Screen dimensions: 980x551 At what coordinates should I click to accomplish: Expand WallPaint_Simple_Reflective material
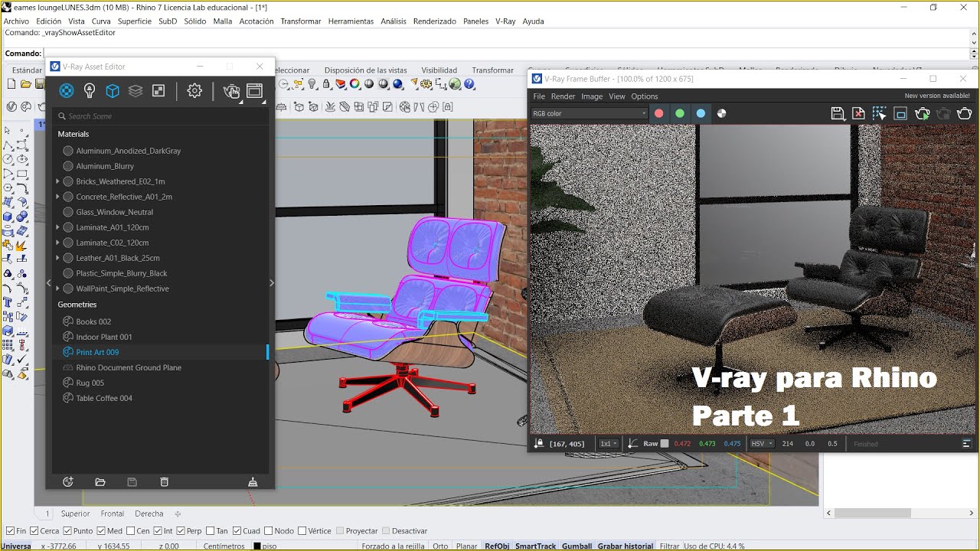tap(57, 289)
